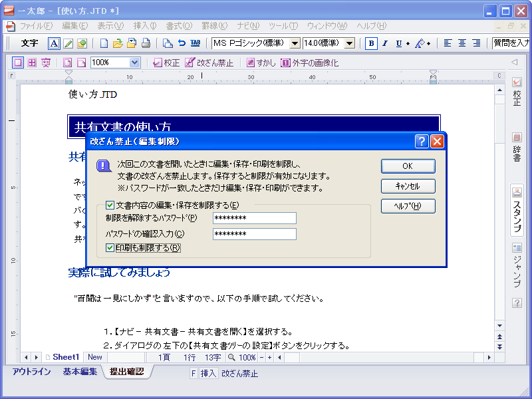
Task: Click the text edit mode A icon
Action: [54, 43]
